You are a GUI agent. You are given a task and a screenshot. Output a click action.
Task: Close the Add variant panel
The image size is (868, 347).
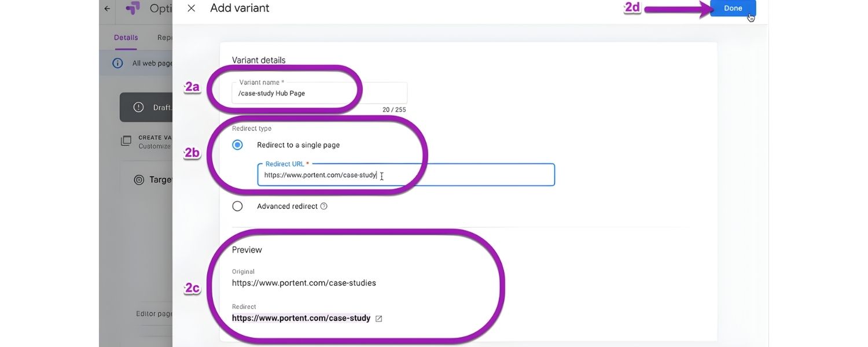click(192, 8)
